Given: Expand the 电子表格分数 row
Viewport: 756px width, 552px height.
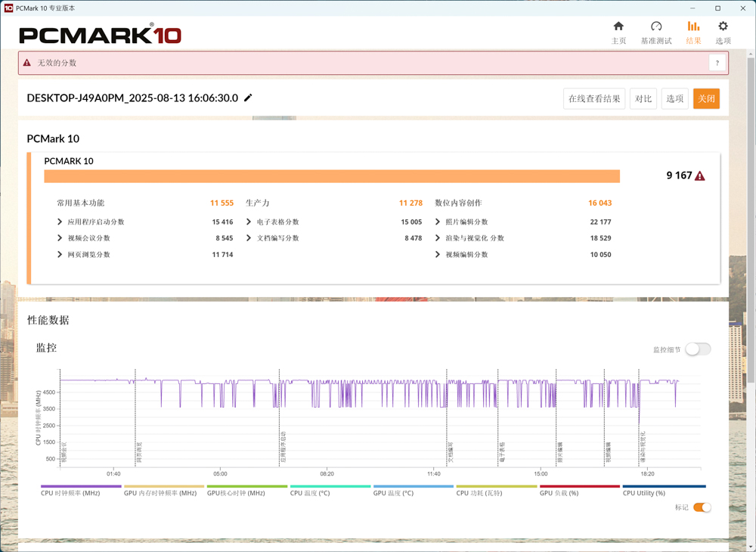Looking at the screenshot, I should pyautogui.click(x=249, y=222).
